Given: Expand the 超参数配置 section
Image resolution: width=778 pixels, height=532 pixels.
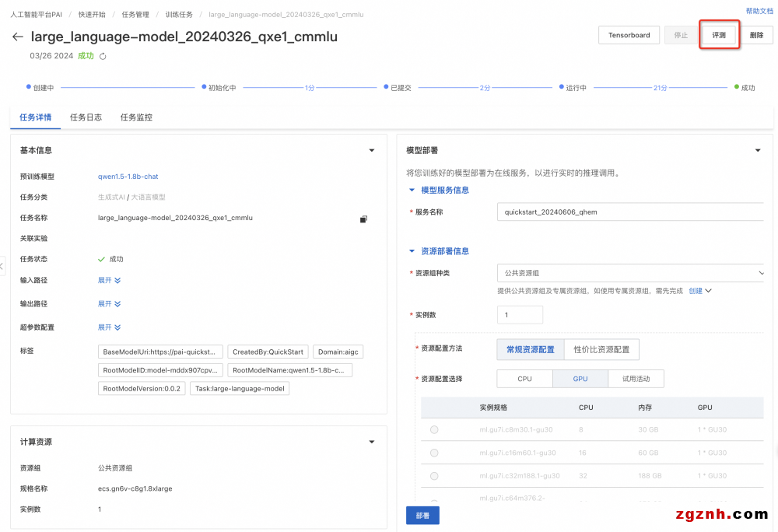Looking at the screenshot, I should (108, 327).
